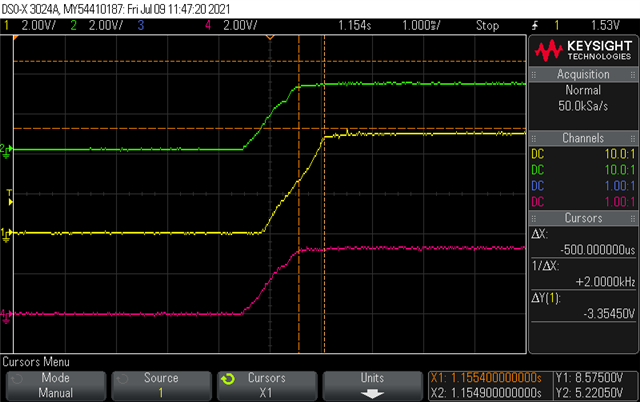Click the Normal acquisition mode text
Image resolution: width=640 pixels, height=402 pixels.
click(583, 90)
